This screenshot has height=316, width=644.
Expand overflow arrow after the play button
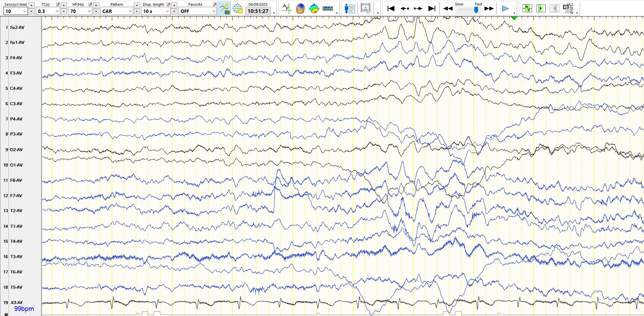point(514,13)
